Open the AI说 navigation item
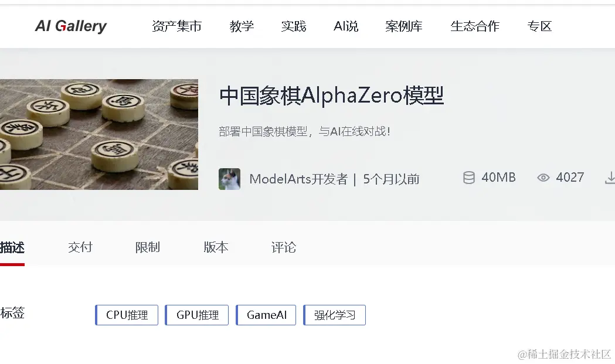The width and height of the screenshot is (615, 364). coord(345,26)
